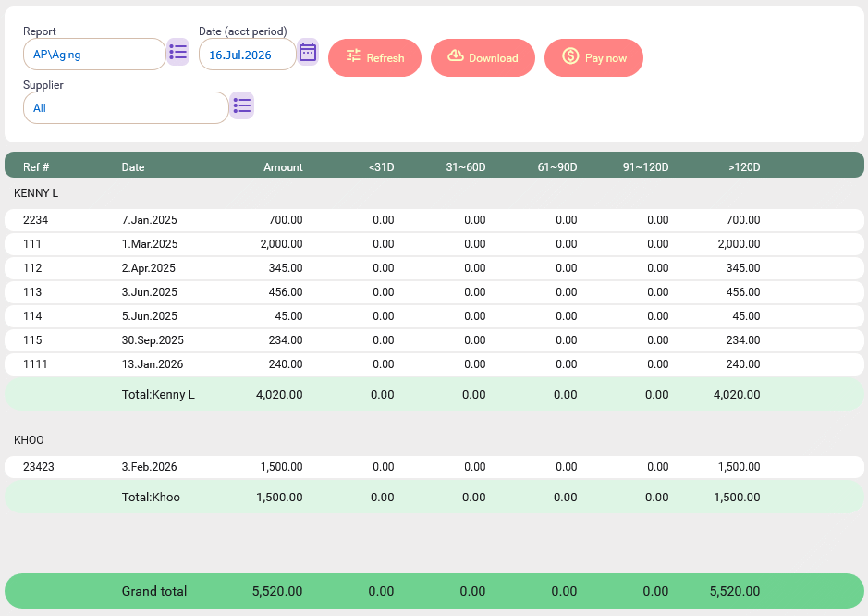Open the Supplier All field
The width and height of the screenshot is (868, 616).
[x=126, y=108]
